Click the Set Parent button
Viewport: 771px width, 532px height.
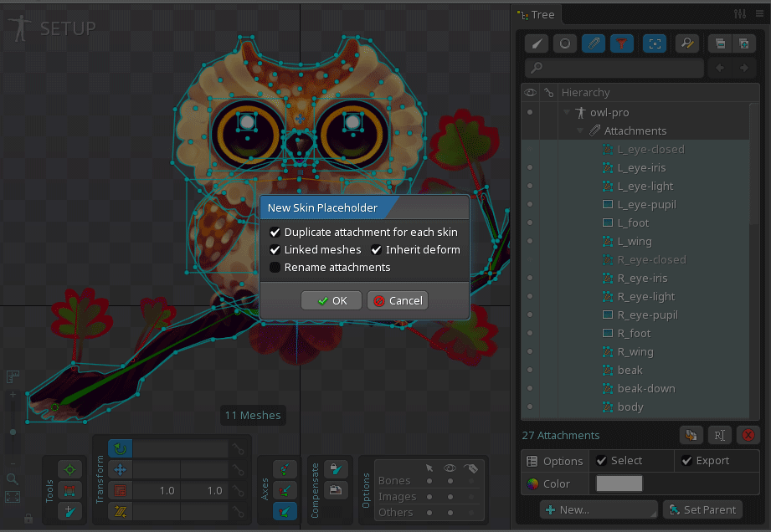703,509
